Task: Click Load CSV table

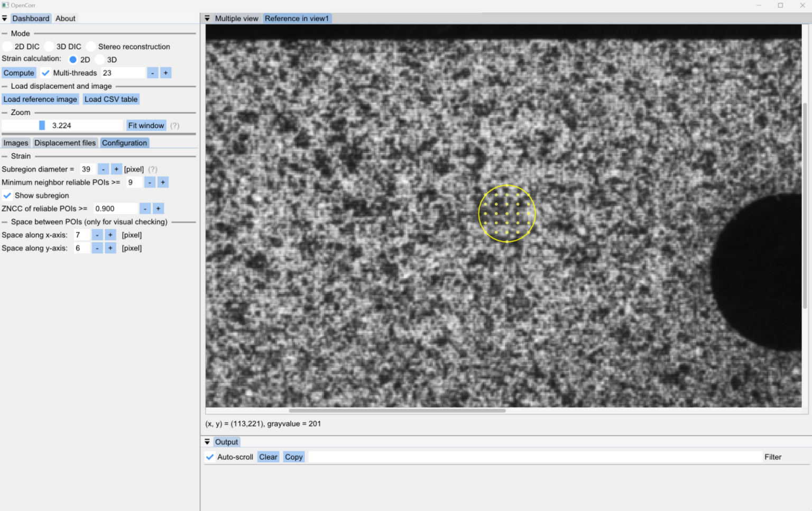Action: tap(110, 99)
